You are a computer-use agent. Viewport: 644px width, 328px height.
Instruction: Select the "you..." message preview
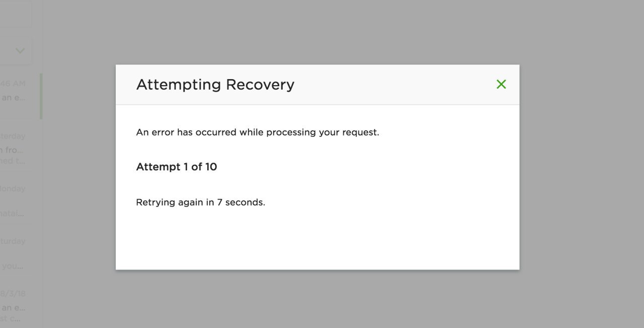pos(13,266)
